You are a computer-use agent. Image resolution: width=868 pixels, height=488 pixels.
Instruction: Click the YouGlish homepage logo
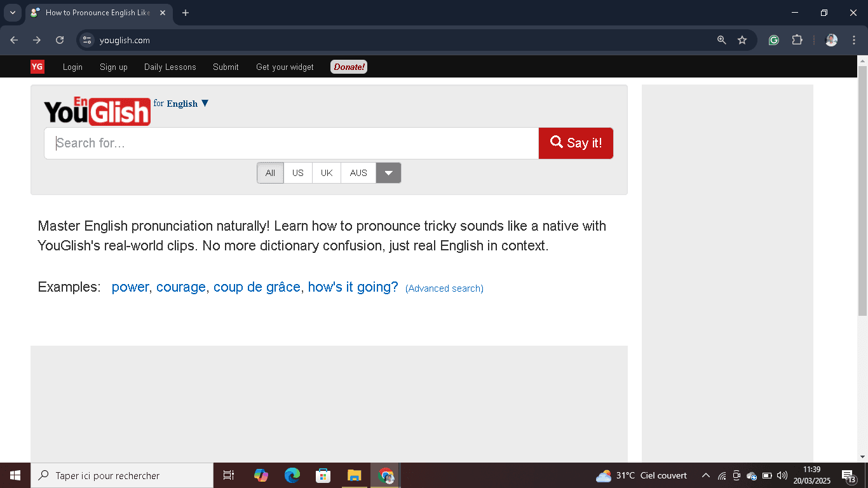pyautogui.click(x=97, y=111)
